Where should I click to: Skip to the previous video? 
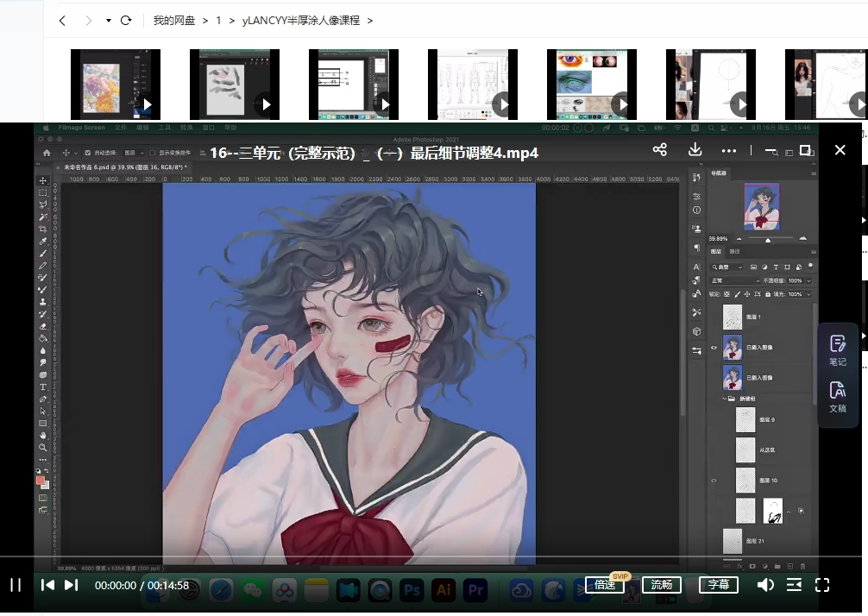pyautogui.click(x=47, y=585)
